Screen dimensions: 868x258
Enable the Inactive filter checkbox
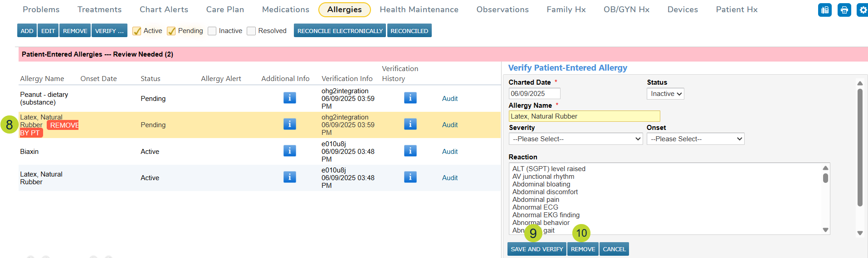212,31
